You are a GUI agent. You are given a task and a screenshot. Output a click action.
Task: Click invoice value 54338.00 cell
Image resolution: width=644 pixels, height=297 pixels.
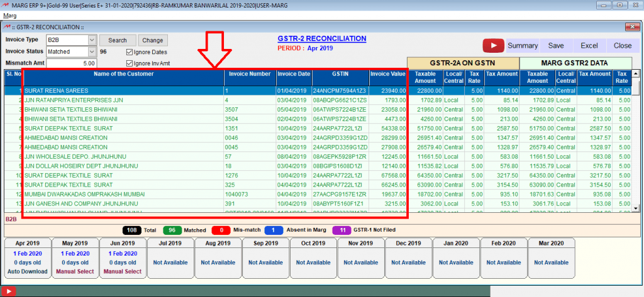[x=387, y=128]
